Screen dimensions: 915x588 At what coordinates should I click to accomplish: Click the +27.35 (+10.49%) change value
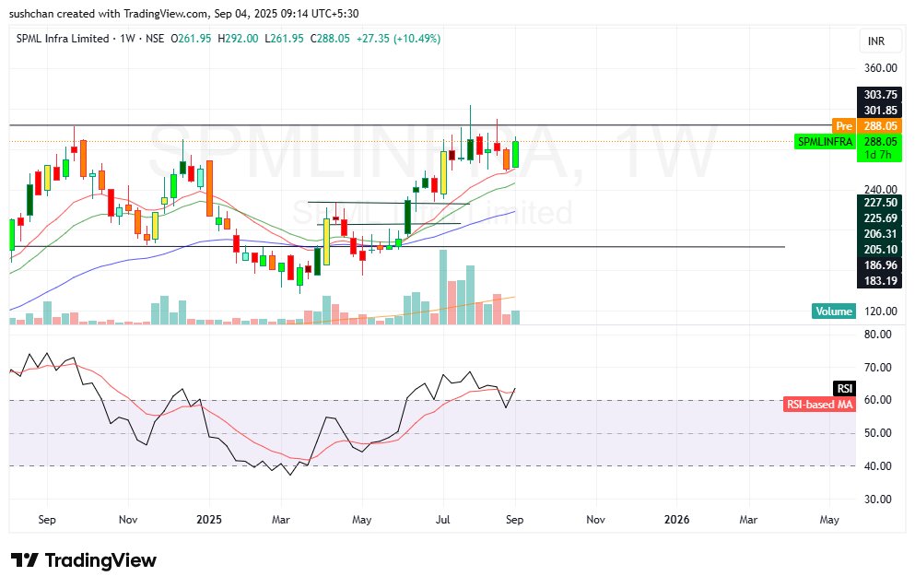pyautogui.click(x=399, y=39)
